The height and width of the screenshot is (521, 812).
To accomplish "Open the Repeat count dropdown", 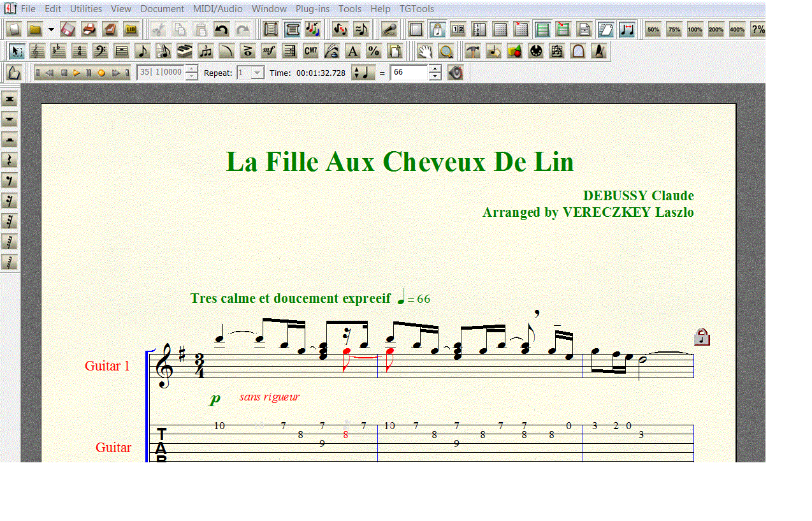I will pos(257,73).
